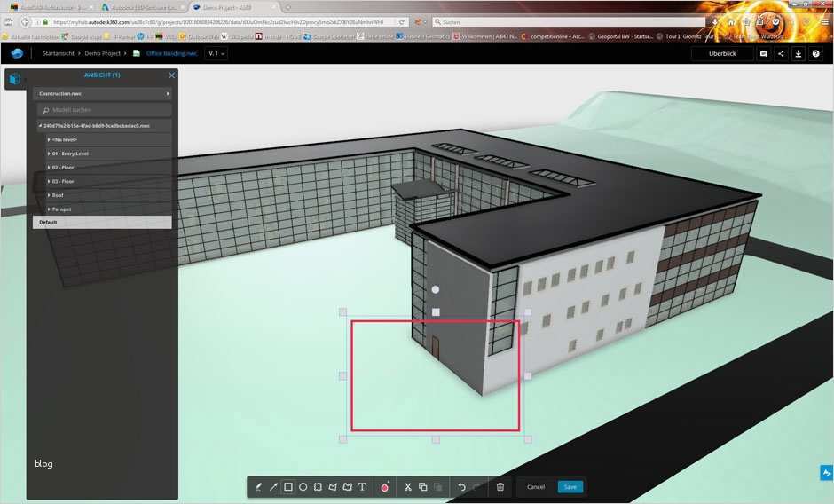Delete markup with the trash icon
Image resolution: width=834 pixels, height=504 pixels.
500,487
